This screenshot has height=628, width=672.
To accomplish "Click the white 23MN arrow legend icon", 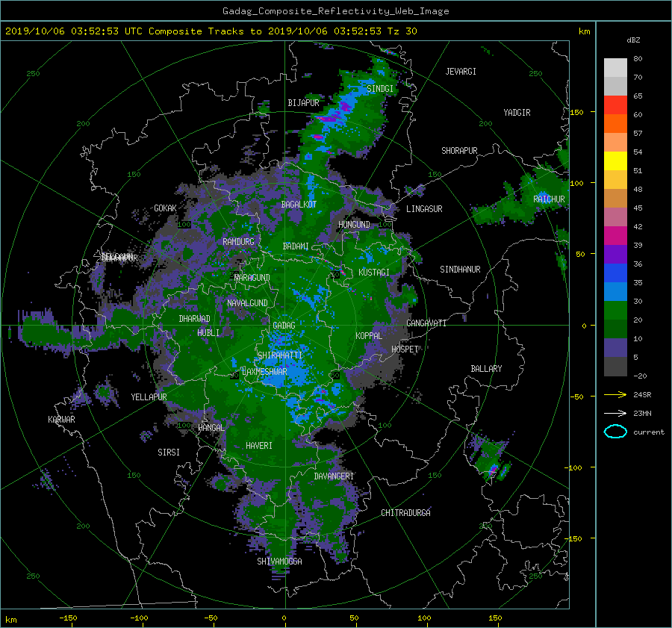I will (x=615, y=413).
